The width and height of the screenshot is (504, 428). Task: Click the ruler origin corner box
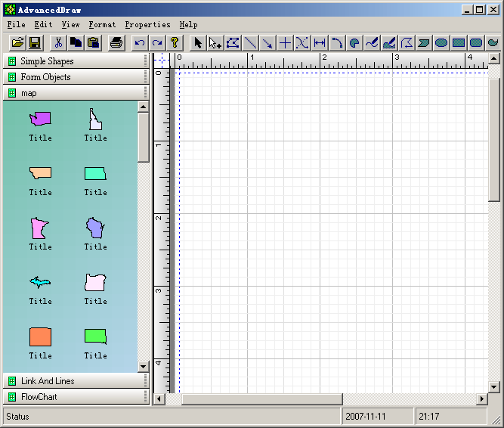[x=162, y=60]
